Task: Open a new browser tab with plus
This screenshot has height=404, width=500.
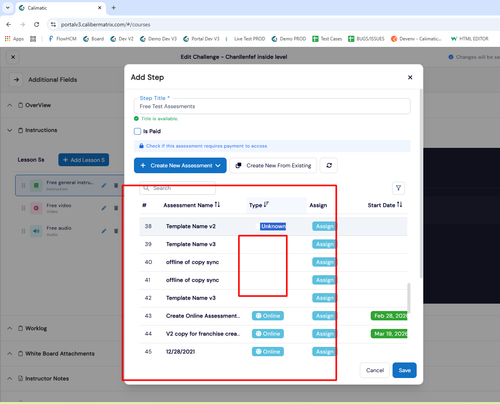Action: [x=113, y=8]
